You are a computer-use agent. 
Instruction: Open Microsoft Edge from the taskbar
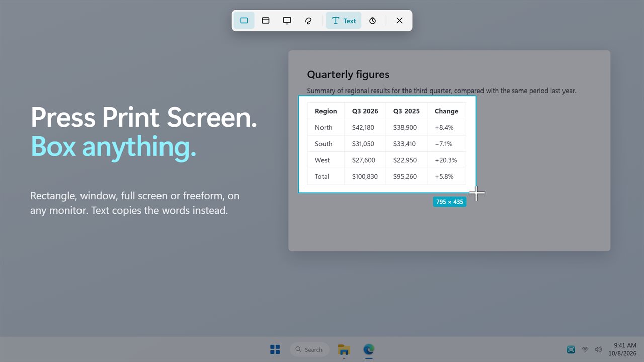point(369,349)
